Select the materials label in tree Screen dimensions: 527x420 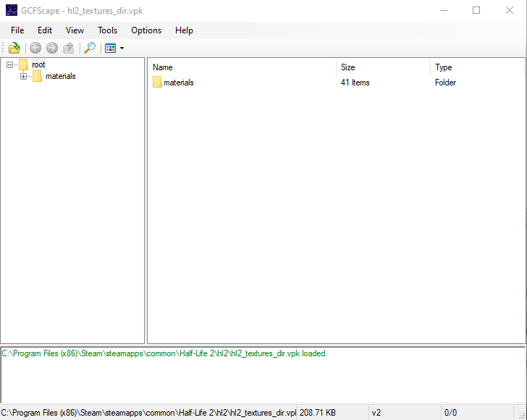coord(61,76)
